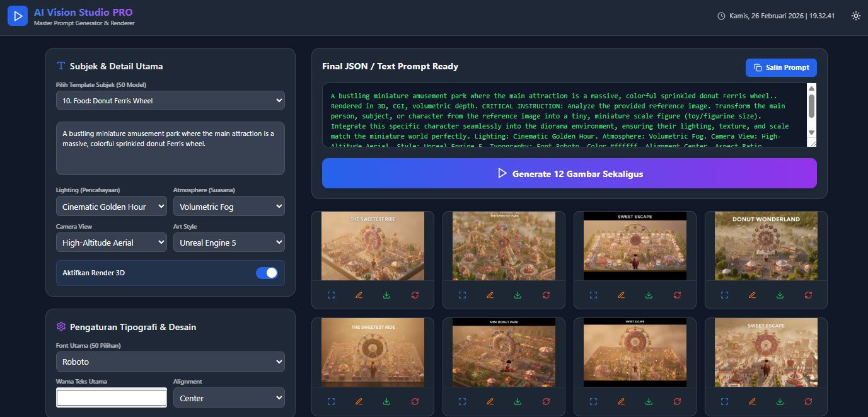Download the Donut Wonderland image
The height and width of the screenshot is (417, 868).
tap(780, 295)
